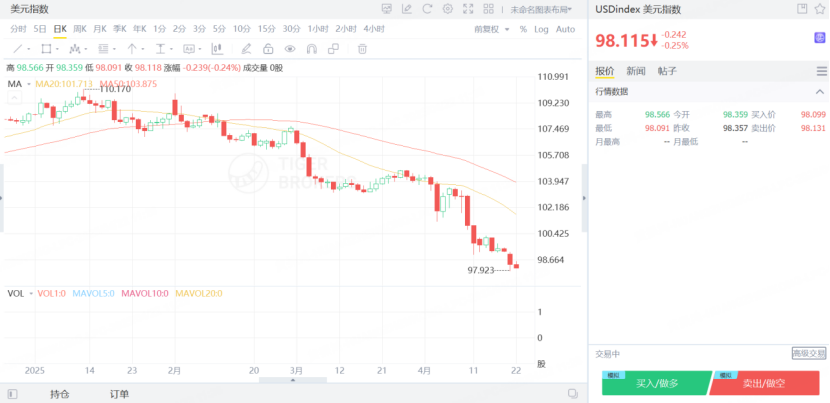
Task: Collapse the right panel arrow handle
Action: click(584, 198)
